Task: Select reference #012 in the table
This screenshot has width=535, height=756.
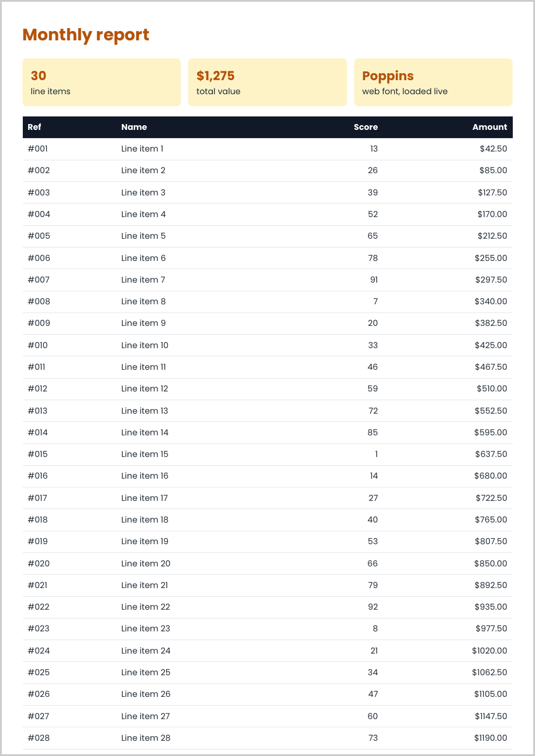Action: 37,389
